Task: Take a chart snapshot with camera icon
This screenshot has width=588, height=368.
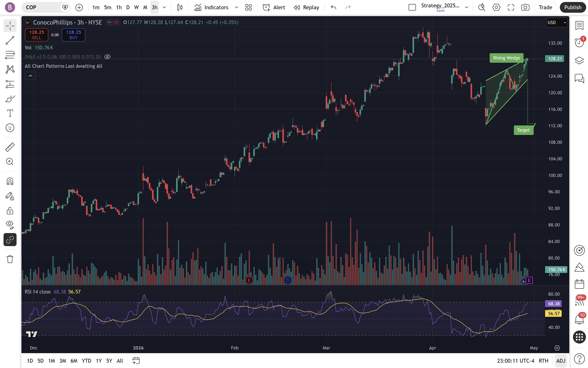Action: (525, 7)
